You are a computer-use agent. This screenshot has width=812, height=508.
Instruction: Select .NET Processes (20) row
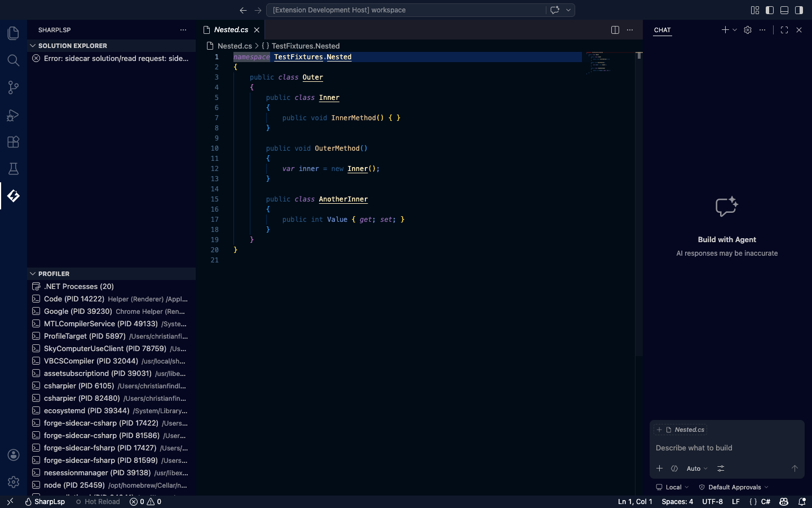point(111,286)
